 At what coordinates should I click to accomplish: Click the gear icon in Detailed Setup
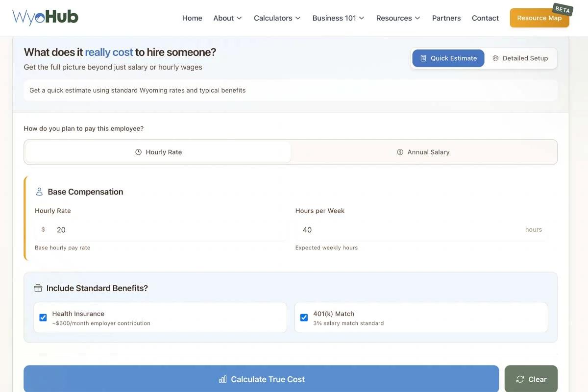pos(495,58)
